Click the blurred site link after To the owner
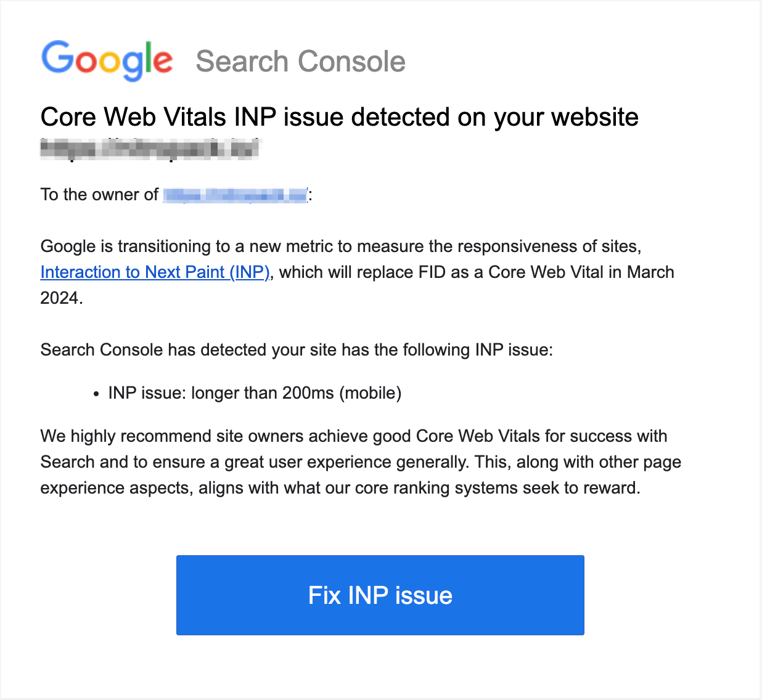Screen dimensions: 762x700 (235, 194)
